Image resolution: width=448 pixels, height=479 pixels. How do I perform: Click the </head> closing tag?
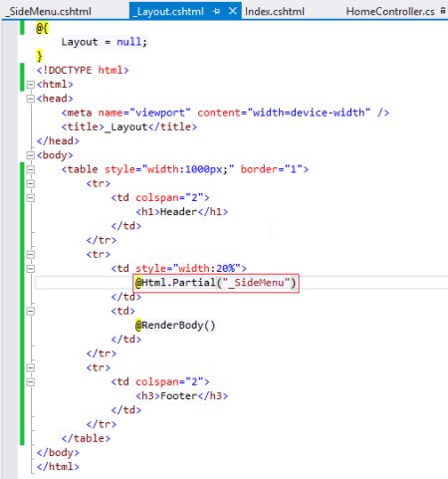[58, 140]
